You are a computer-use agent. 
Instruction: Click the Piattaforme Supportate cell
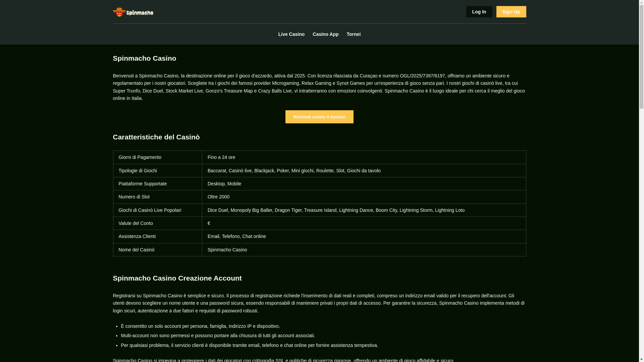(x=158, y=184)
